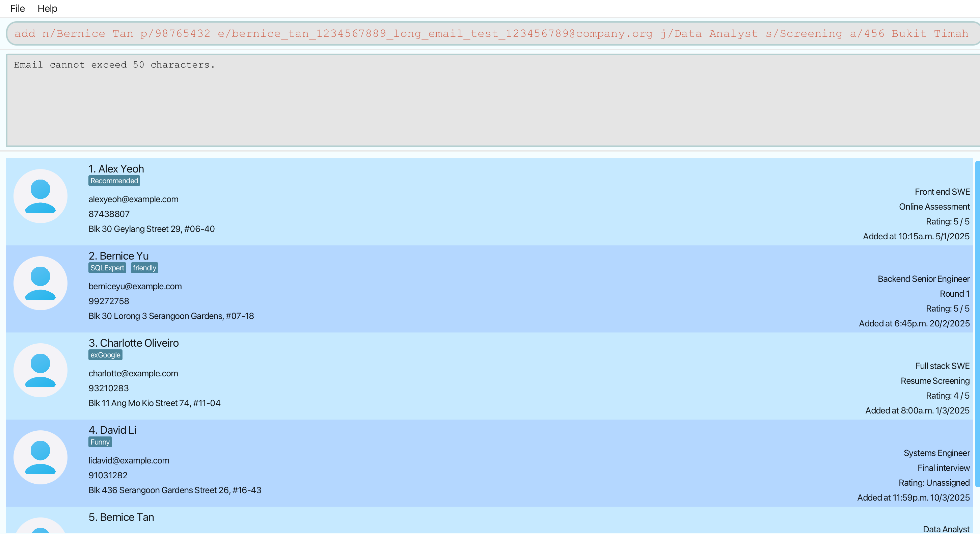Click job title Systems Engineer
This screenshot has height=534, width=980.
coord(936,454)
